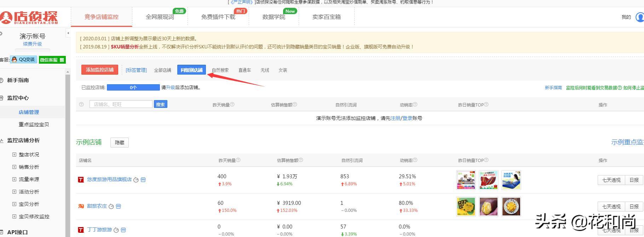Click the help icon beside 动销率 in the 示例店铺 table header
644x237 pixels.
(415, 160)
